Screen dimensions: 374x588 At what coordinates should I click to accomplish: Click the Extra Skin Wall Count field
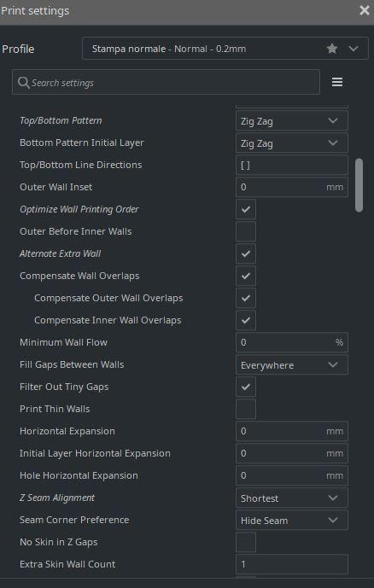pos(291,564)
